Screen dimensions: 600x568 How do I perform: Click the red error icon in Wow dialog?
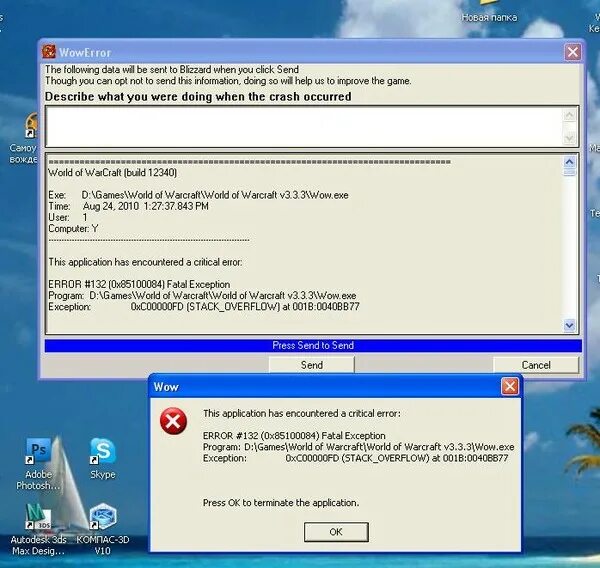[x=173, y=421]
